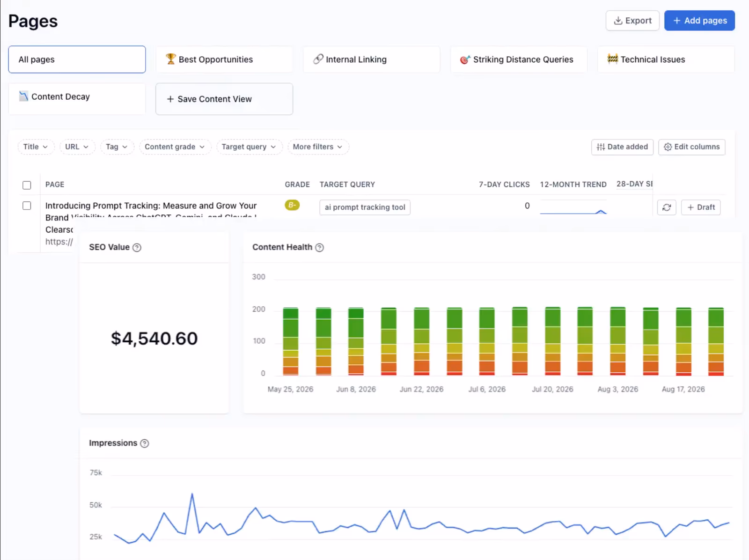The image size is (749, 560).
Task: Expand the Tag filter dropdown
Action: [x=117, y=147]
